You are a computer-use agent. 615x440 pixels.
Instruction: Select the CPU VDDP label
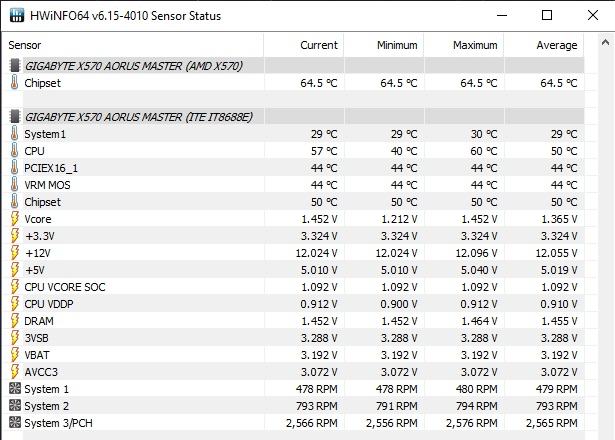pyautogui.click(x=49, y=304)
